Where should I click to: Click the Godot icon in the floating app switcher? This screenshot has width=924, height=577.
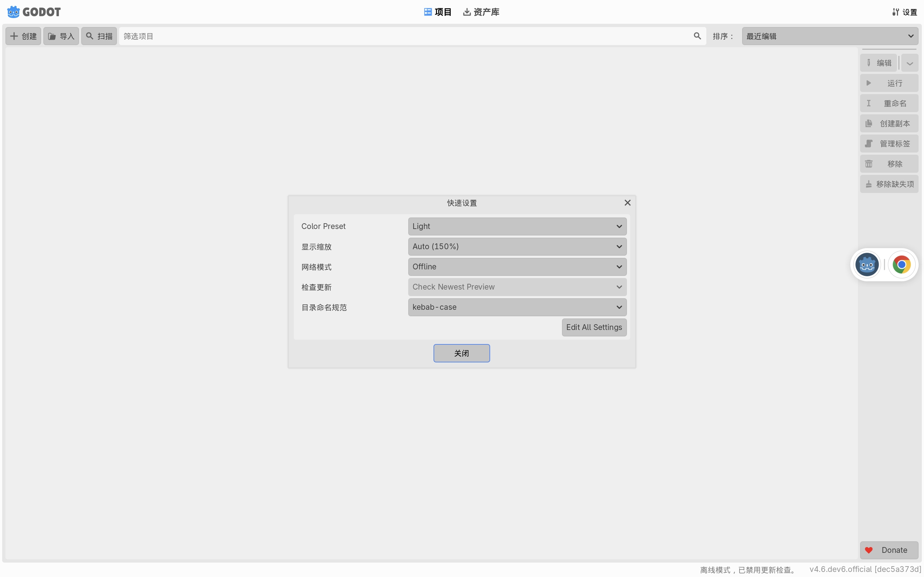[x=867, y=264]
